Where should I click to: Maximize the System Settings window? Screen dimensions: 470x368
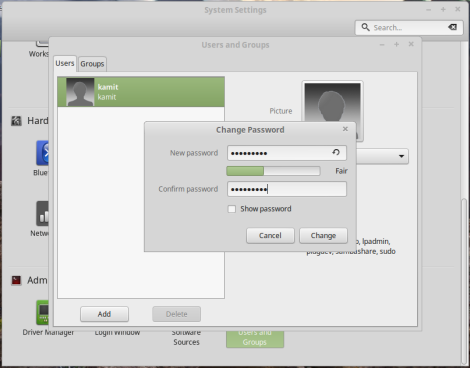coord(443,9)
